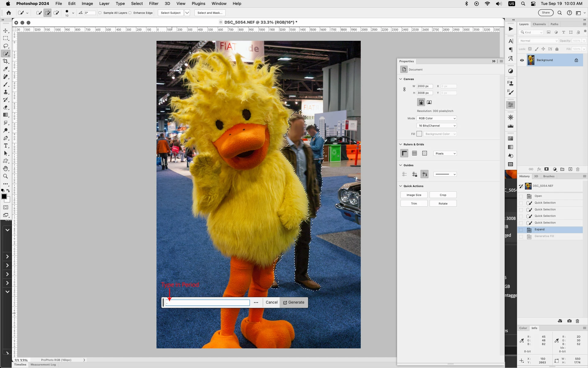The image size is (588, 368).
Task: Open the Filter menu
Action: click(153, 4)
